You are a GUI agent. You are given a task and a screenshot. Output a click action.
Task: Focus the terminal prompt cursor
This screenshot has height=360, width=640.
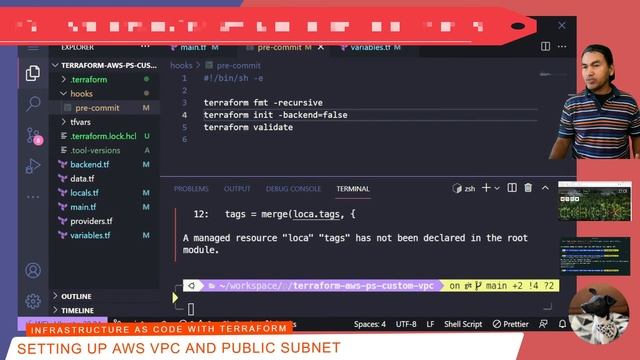tap(191, 309)
